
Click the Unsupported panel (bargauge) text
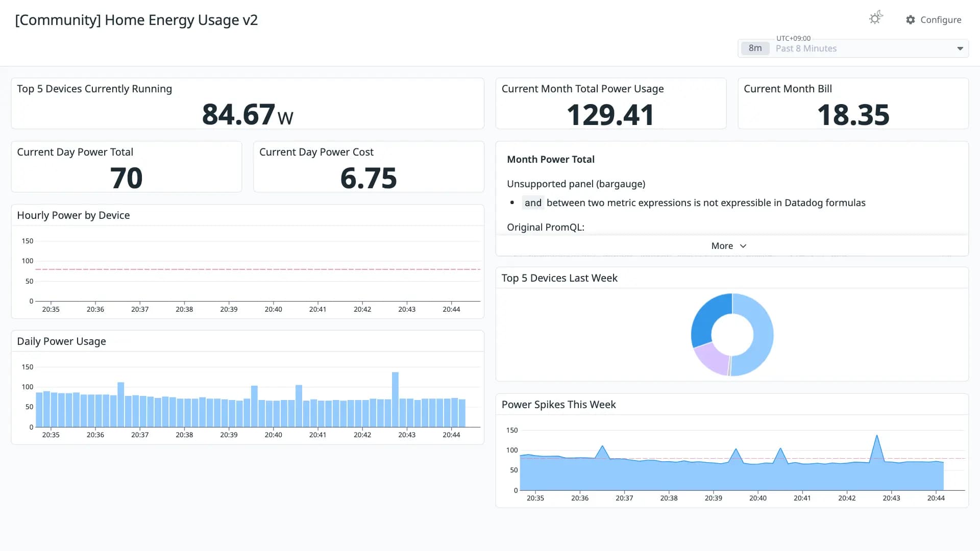coord(576,184)
